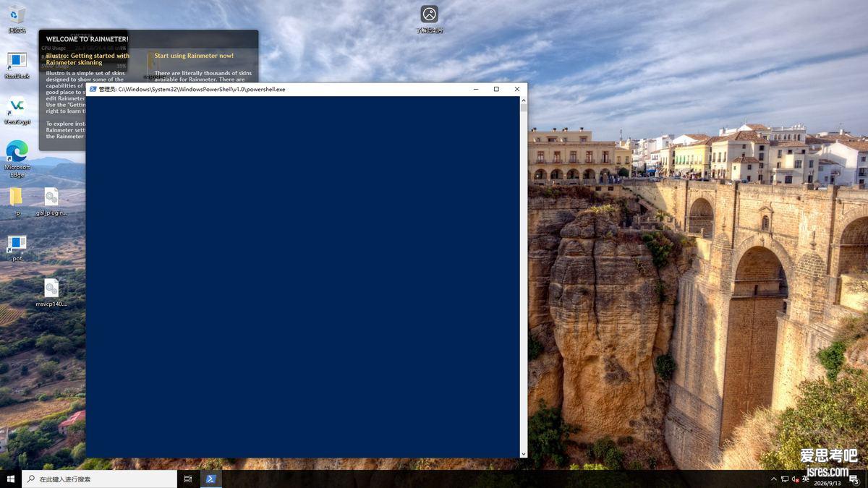Open the PowerShell window system menu icon
This screenshot has width=868, height=488.
click(93, 89)
